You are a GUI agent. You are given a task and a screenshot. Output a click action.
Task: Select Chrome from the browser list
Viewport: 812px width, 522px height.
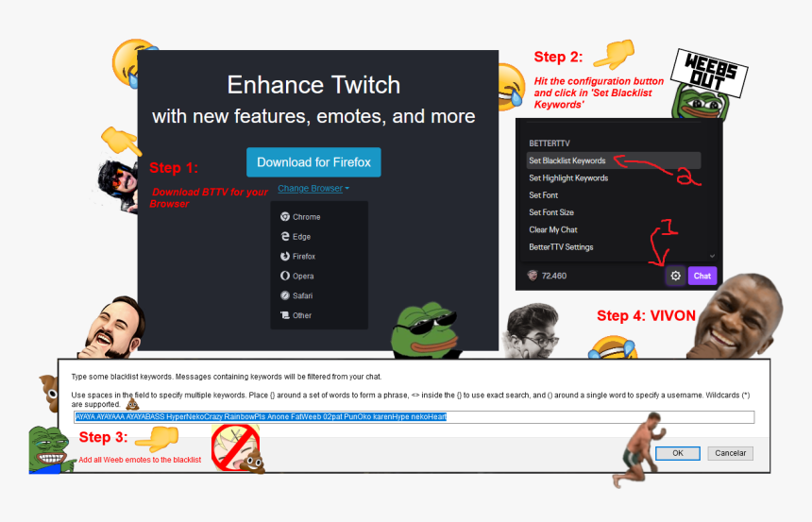(x=306, y=217)
